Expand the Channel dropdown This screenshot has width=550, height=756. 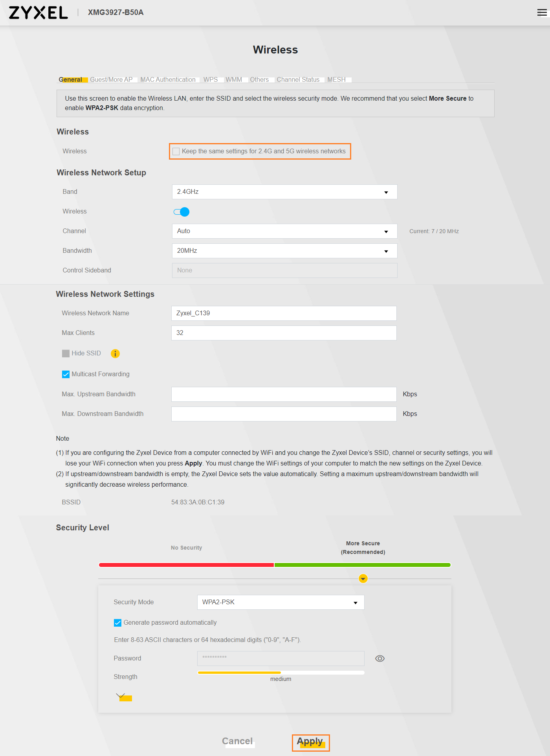284,231
